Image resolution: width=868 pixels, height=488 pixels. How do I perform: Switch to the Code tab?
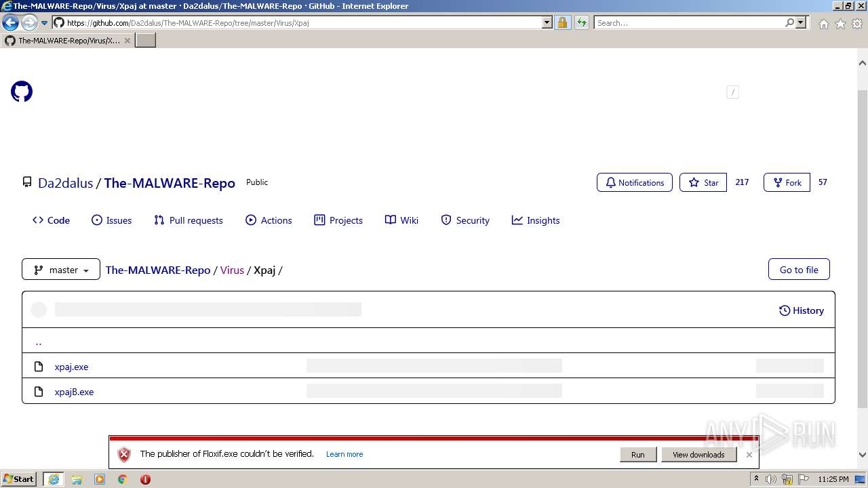click(51, 220)
